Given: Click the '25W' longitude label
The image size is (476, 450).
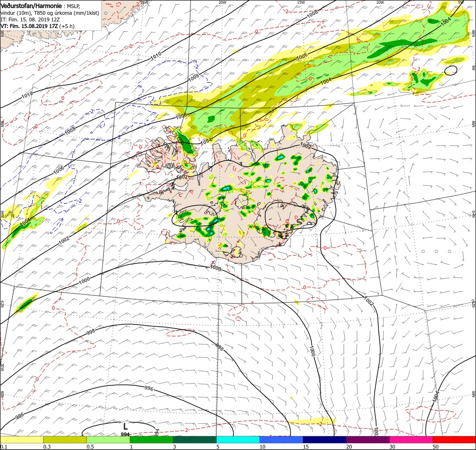Looking at the screenshot, I should pyautogui.click(x=144, y=2).
